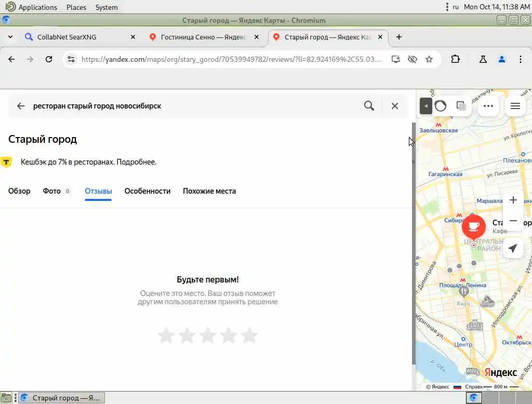
Task: Bookmark this page with star
Action: coord(429,59)
